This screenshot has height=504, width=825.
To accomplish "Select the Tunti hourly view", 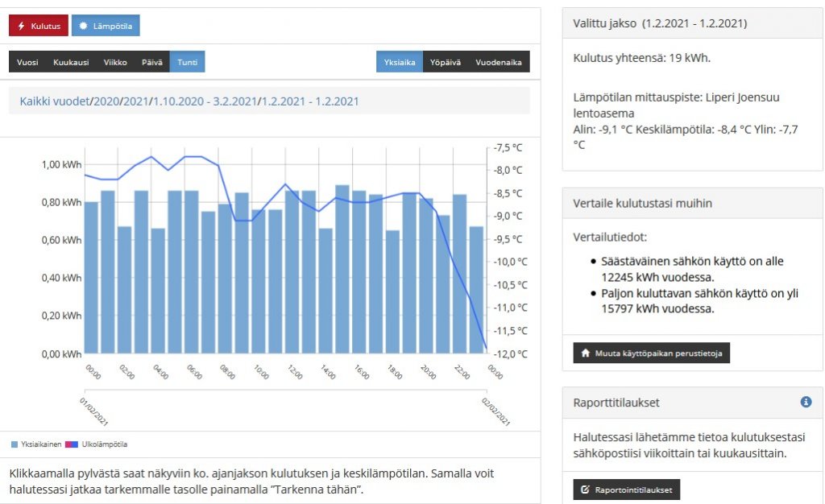I will pos(187,62).
